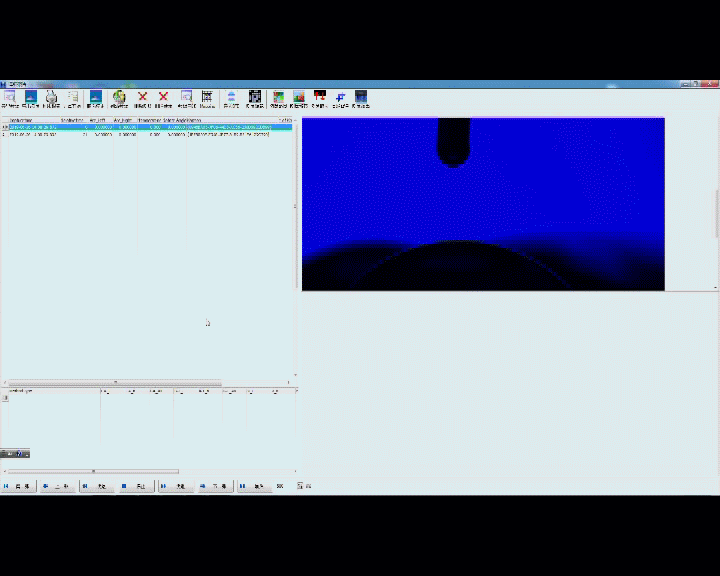This screenshot has width=720, height=576.
Task: Click the printer icon in the toolbar
Action: pos(51,97)
